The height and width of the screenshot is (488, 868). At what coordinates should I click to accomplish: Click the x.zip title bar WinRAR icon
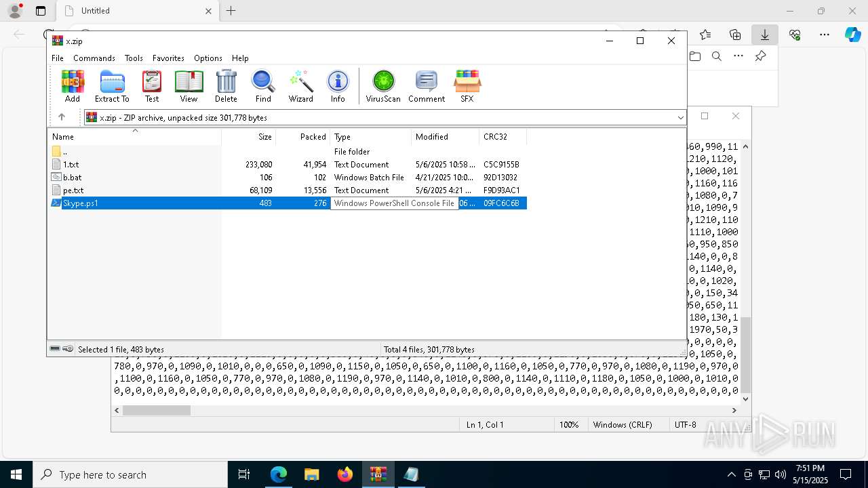(58, 41)
